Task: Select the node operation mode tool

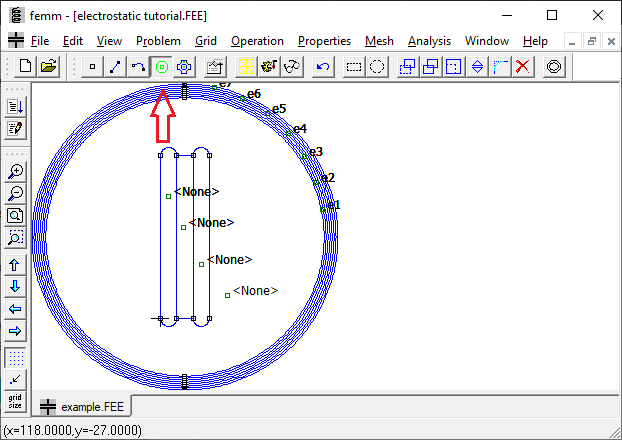Action: (93, 67)
